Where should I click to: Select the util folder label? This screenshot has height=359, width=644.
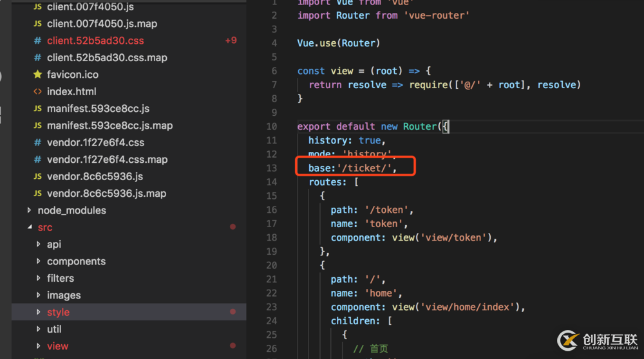click(54, 329)
